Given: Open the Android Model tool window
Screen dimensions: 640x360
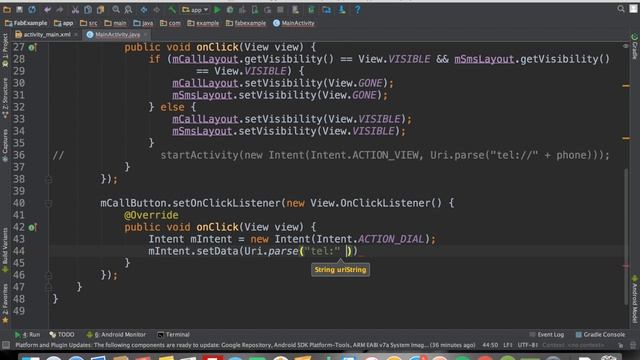Looking at the screenshot, I should pyautogui.click(x=634, y=299).
